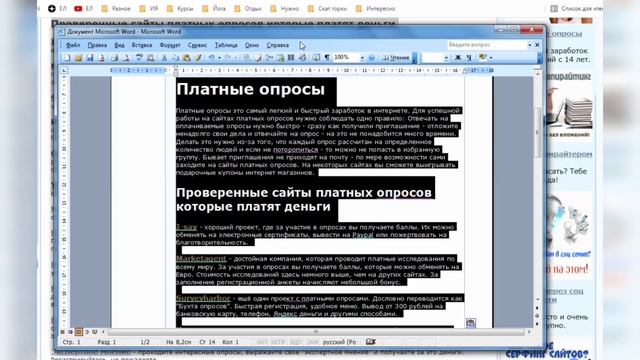Viewport: 640px width, 360px height.
Task: Show the Drawing toolbar icon
Action: tap(303, 58)
